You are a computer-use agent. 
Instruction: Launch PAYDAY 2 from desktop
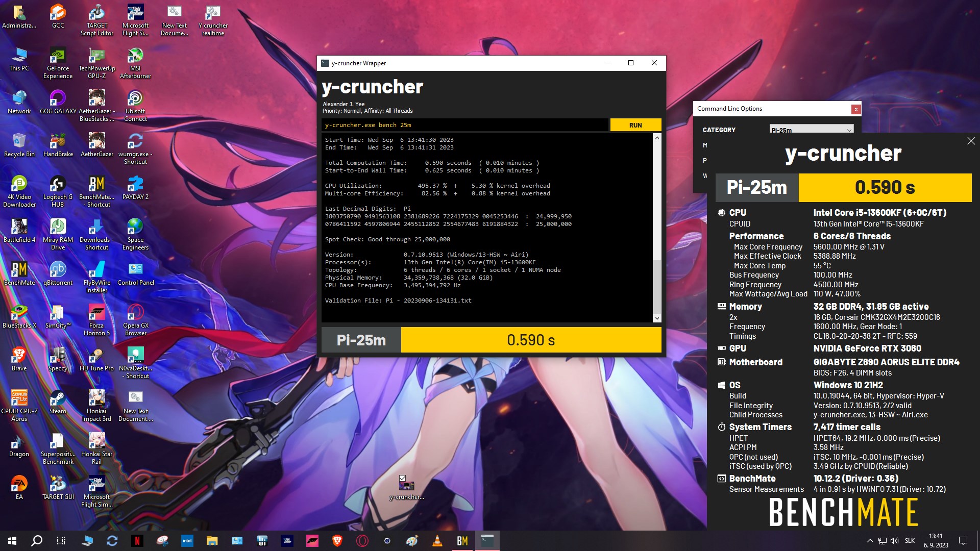click(x=135, y=188)
